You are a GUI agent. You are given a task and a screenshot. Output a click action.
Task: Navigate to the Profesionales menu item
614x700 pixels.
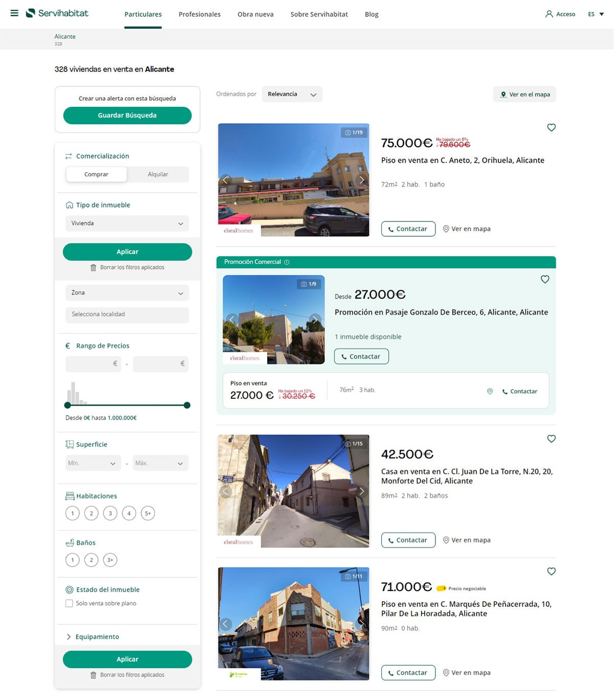point(199,14)
